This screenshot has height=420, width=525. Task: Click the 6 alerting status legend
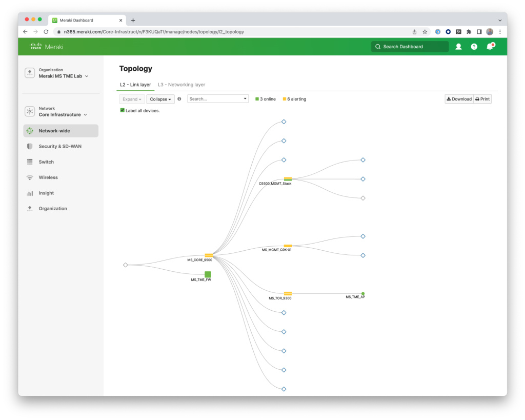pos(295,99)
